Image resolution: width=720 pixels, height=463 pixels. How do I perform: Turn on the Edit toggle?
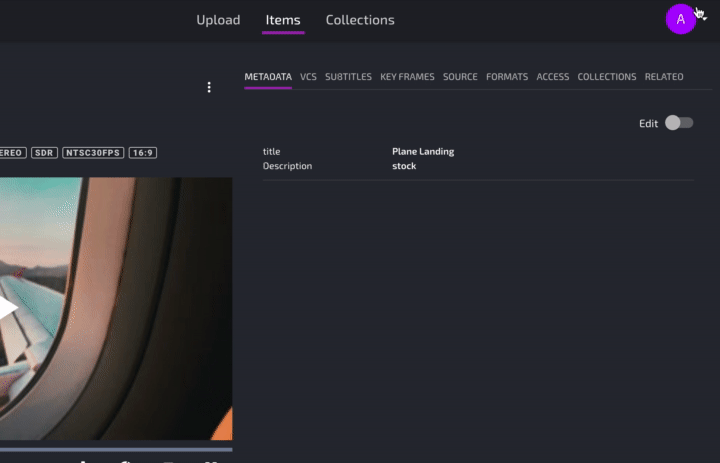678,123
